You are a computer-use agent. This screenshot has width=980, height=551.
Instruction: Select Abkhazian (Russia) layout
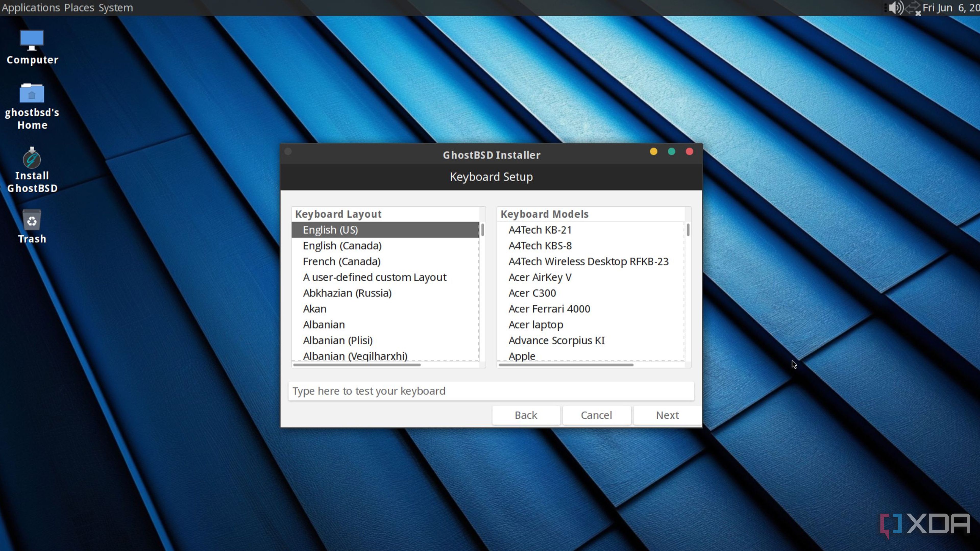385,293
